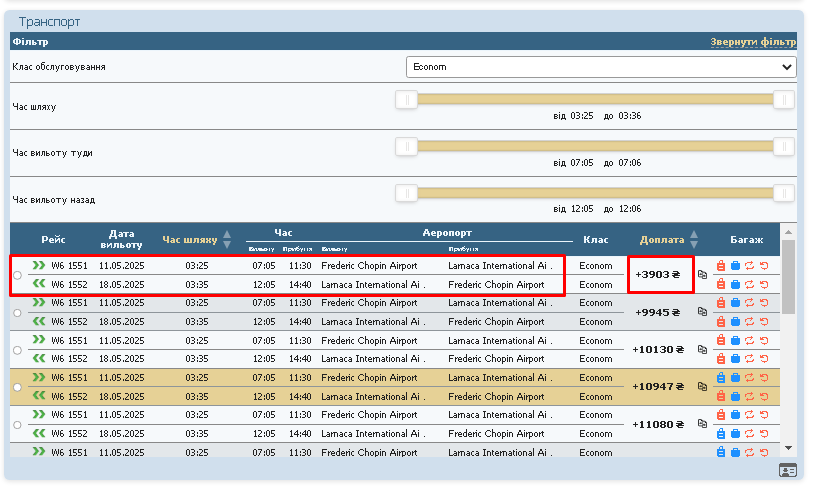825x493 pixels.
Task: Click the copy icon beside the +9945 ₴ surcharge
Action: coord(702,312)
